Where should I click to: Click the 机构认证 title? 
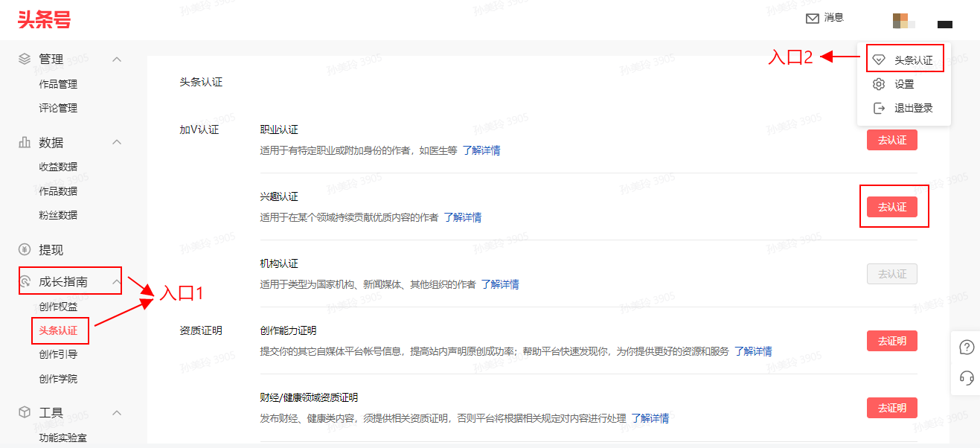click(279, 263)
